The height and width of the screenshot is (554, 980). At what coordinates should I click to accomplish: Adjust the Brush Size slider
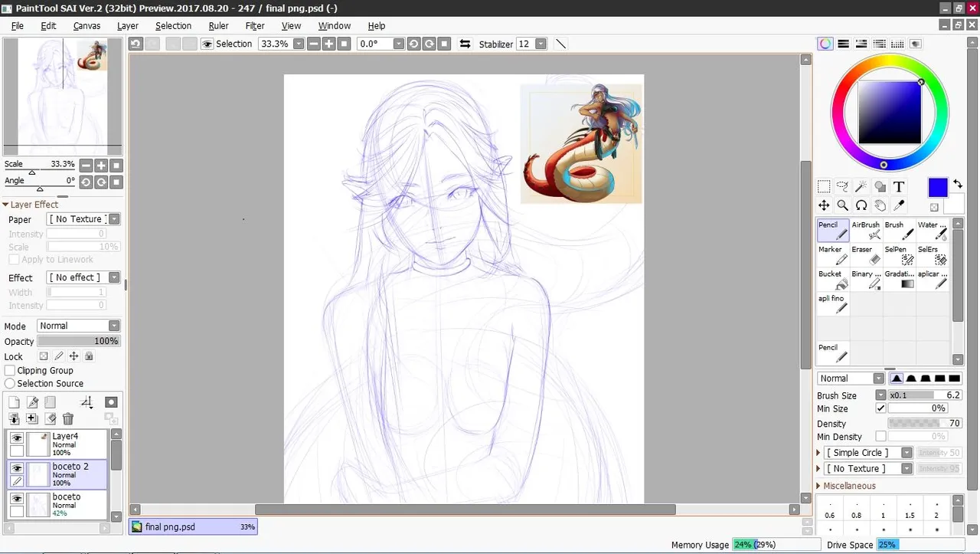925,395
